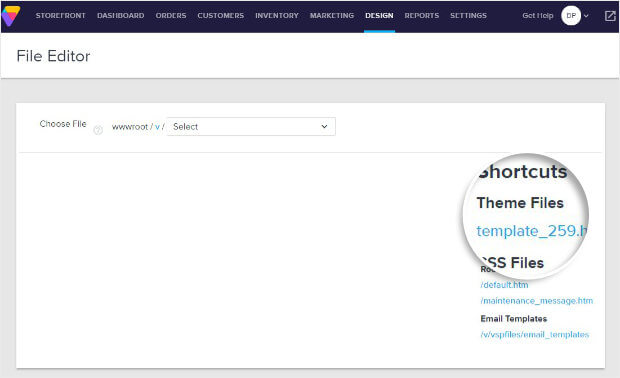
Task: Open the Orders menu
Action: click(171, 15)
